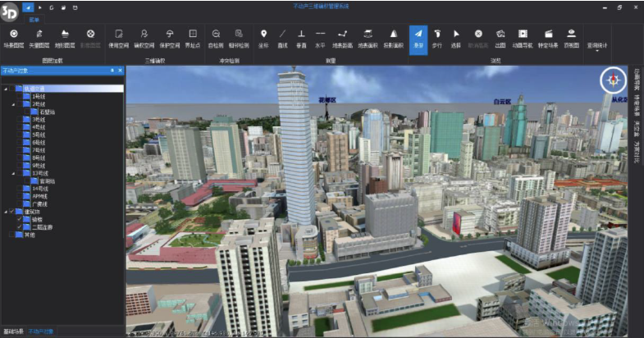Choose the 投影面积 projected area tool
Image resolution: width=644 pixels, height=338 pixels.
point(394,34)
